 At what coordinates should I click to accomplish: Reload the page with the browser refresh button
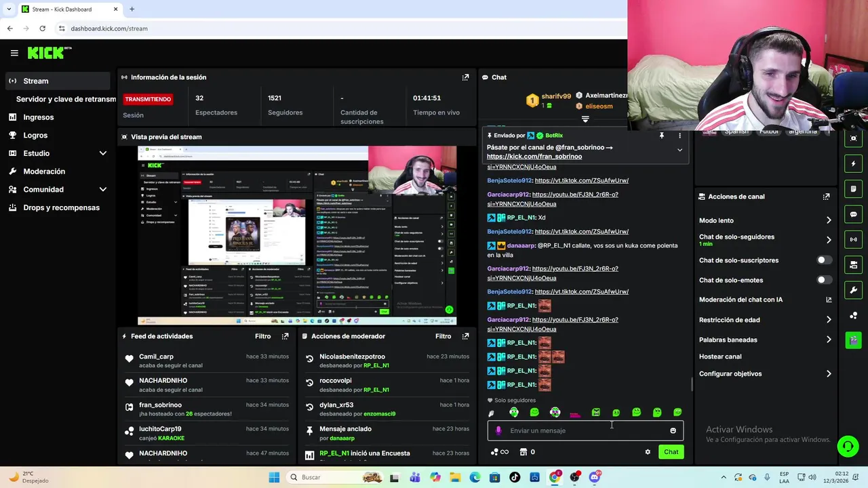click(x=42, y=28)
